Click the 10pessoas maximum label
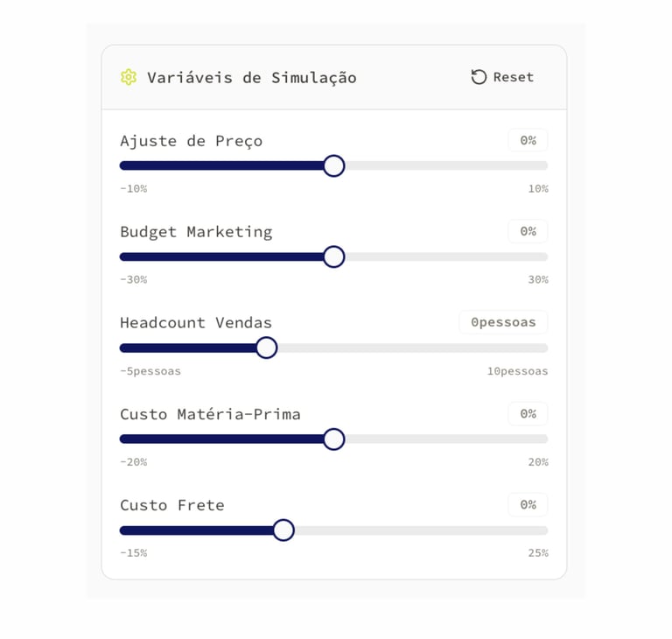672x639 pixels. [x=517, y=371]
